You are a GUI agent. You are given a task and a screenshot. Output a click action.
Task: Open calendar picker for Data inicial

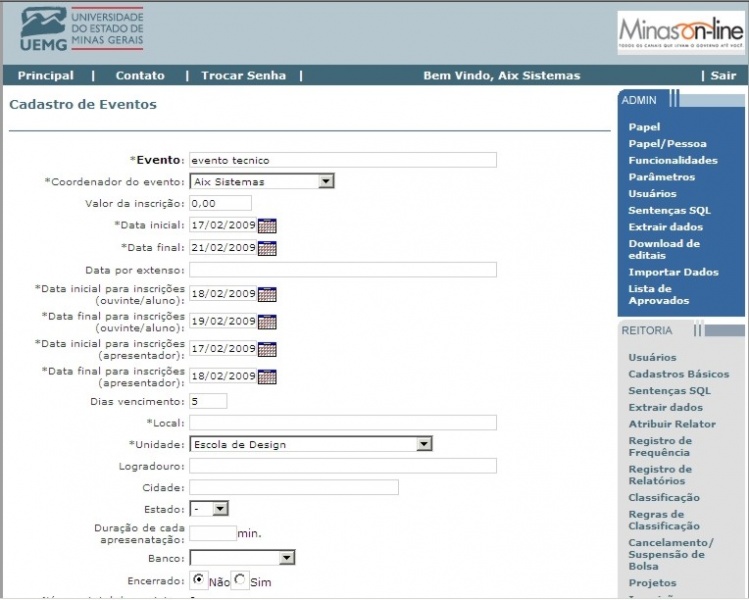267,225
